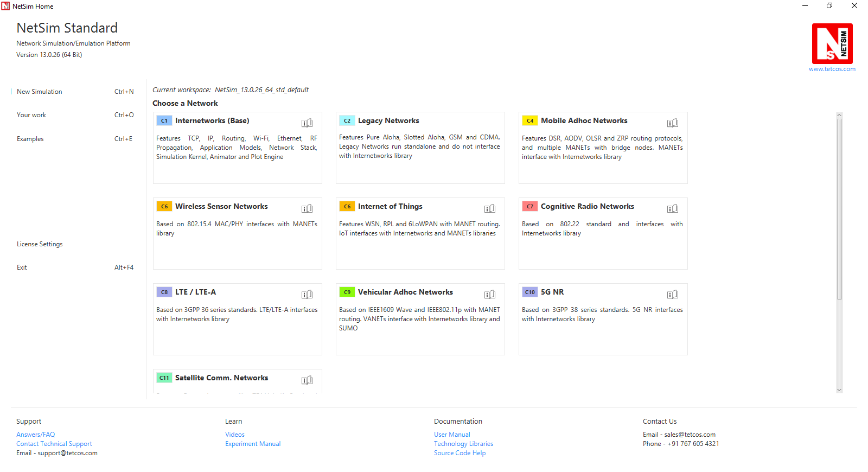Open Technology Libraries link
Viewport: 868px width, 472px height.
[464, 444]
